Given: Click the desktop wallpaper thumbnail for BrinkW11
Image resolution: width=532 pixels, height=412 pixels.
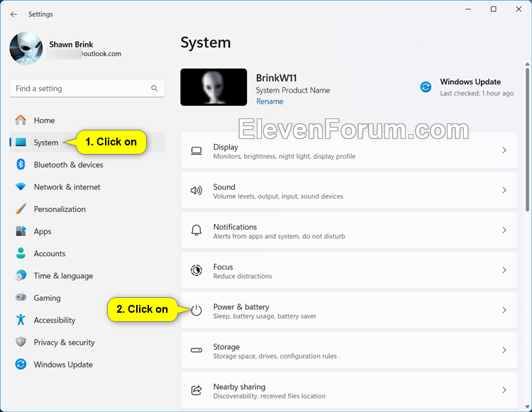Looking at the screenshot, I should [x=214, y=87].
